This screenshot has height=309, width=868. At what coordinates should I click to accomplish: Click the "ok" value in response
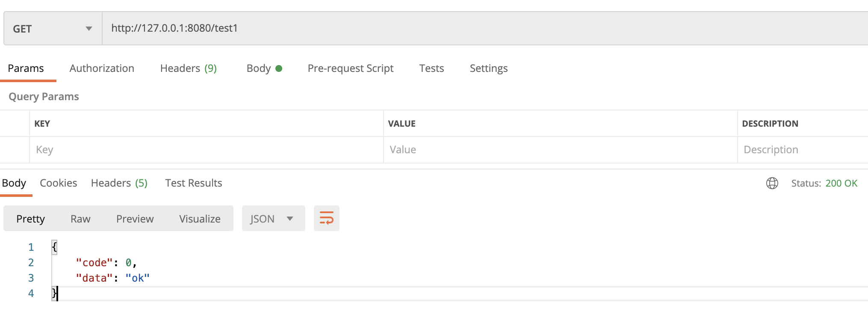coord(137,278)
